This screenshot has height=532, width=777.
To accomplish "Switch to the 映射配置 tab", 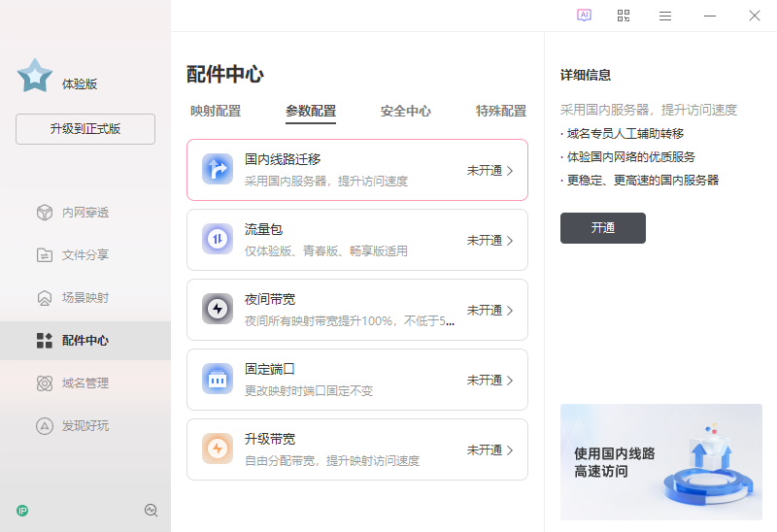I will pos(216,111).
